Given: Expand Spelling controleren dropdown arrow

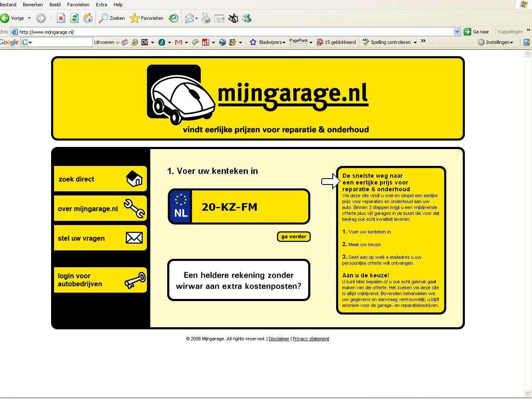Looking at the screenshot, I should click(x=415, y=43).
